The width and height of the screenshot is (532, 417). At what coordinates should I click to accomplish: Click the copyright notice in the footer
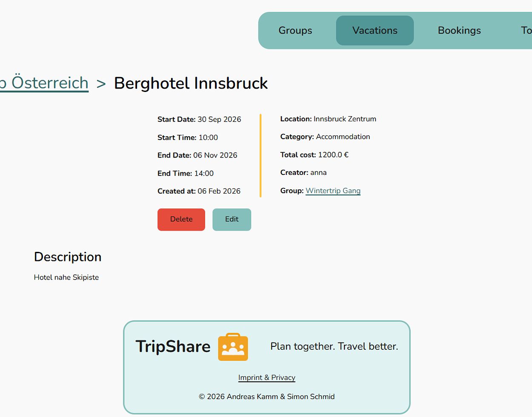point(266,397)
